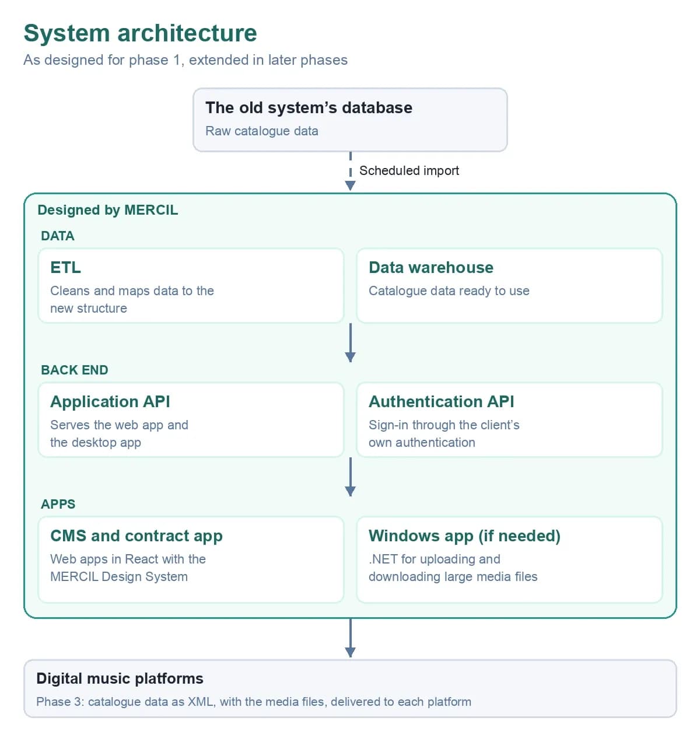Select the subtitle 'As designed for phase 1' text

102,60
